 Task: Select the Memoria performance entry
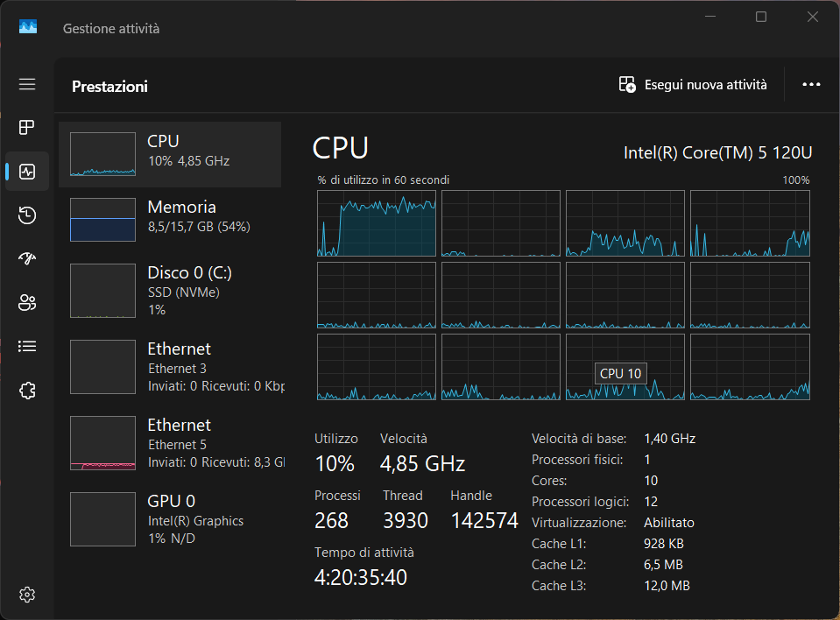pyautogui.click(x=170, y=220)
